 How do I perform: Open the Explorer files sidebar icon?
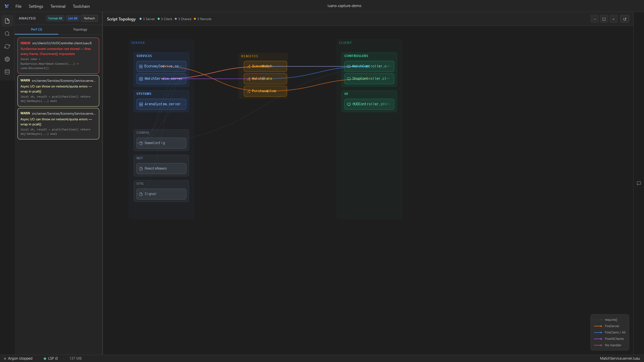pyautogui.click(x=7, y=21)
